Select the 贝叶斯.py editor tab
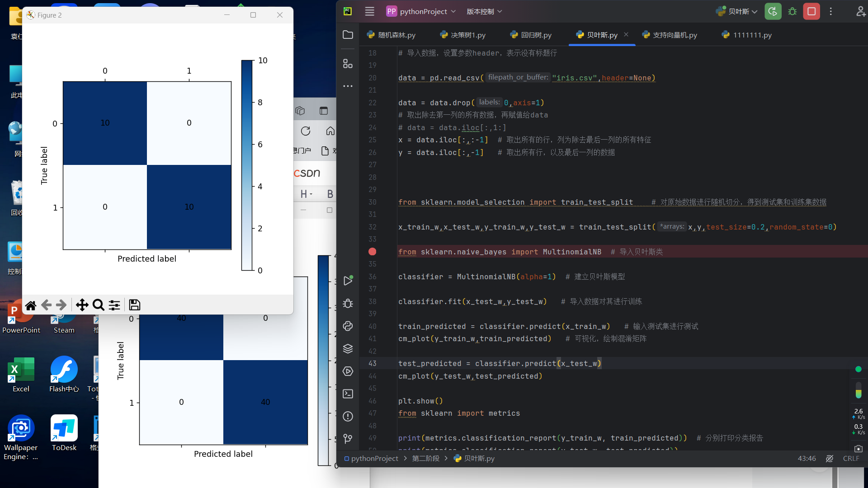868x488 pixels. pyautogui.click(x=597, y=35)
